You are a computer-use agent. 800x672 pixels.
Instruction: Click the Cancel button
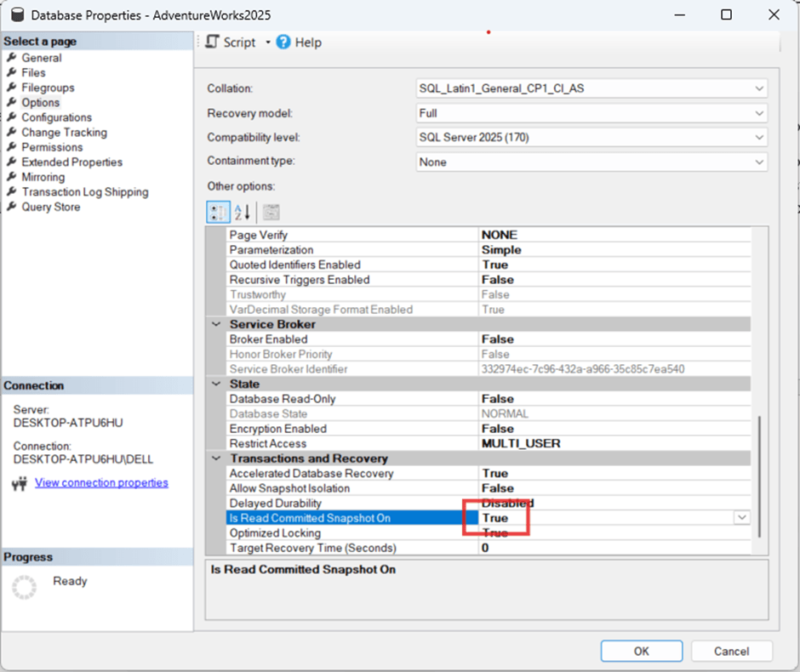coord(732,651)
